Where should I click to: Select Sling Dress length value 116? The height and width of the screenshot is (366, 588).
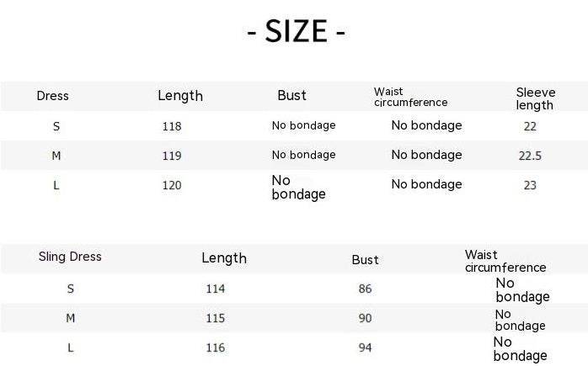[x=216, y=347]
